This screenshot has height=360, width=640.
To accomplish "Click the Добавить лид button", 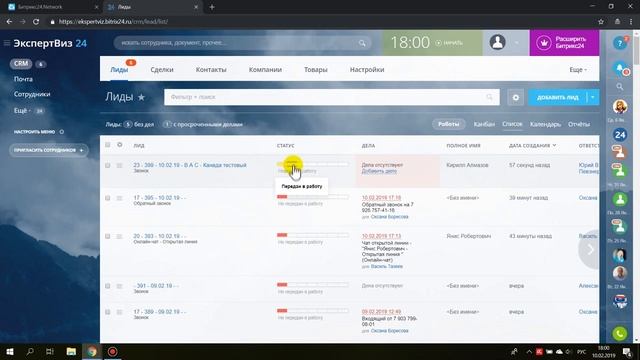I will tap(558, 98).
